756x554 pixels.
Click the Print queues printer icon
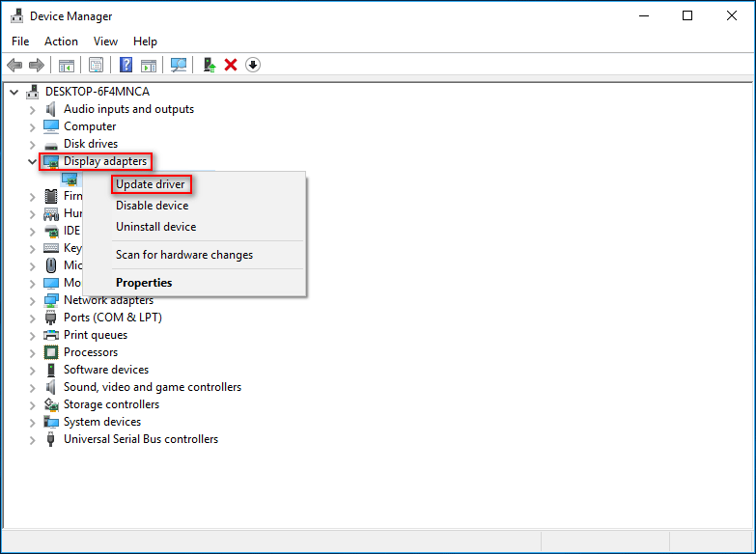point(51,335)
